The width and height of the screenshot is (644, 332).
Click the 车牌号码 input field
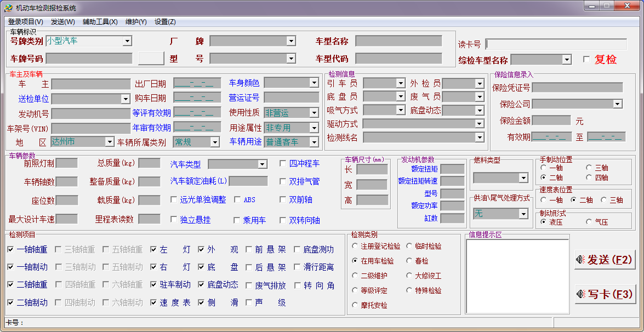pos(89,58)
